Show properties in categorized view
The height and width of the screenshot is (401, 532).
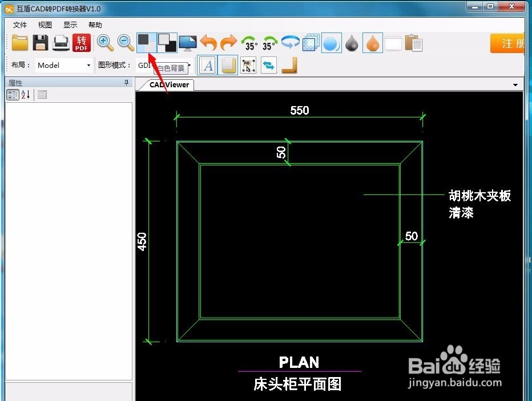[13, 95]
